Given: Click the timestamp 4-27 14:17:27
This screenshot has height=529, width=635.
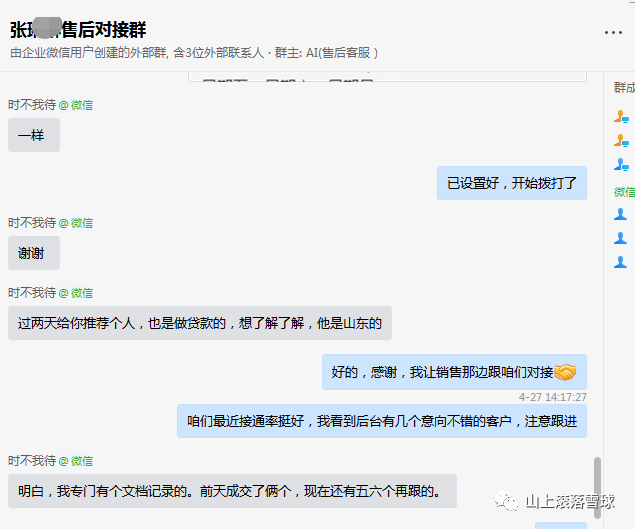Looking at the screenshot, I should 552,397.
